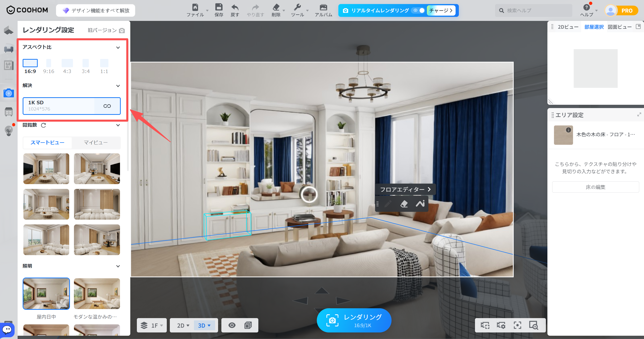The height and width of the screenshot is (339, 644).
Task: Switch to the スマートビュー tab
Action: tap(47, 143)
